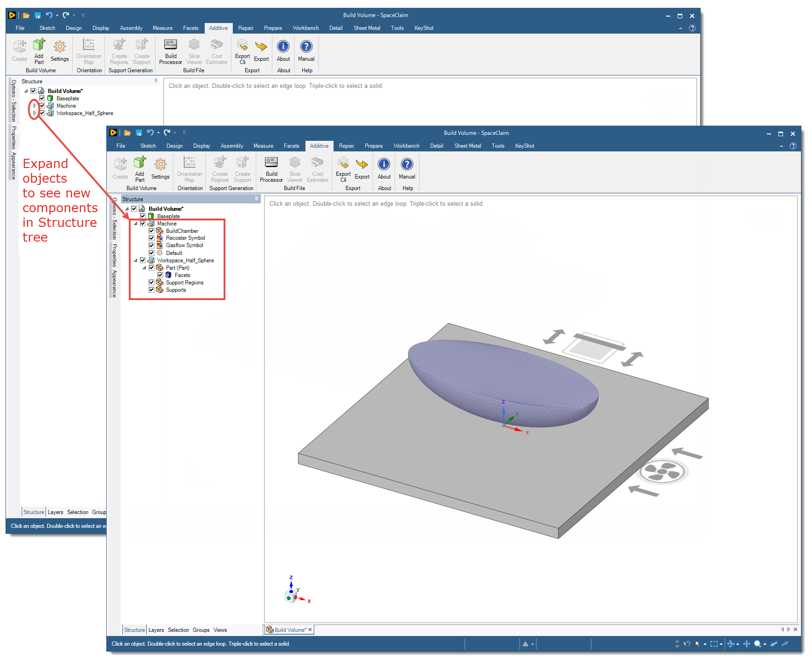
Task: Switch to the Views panel tab
Action: (x=220, y=630)
